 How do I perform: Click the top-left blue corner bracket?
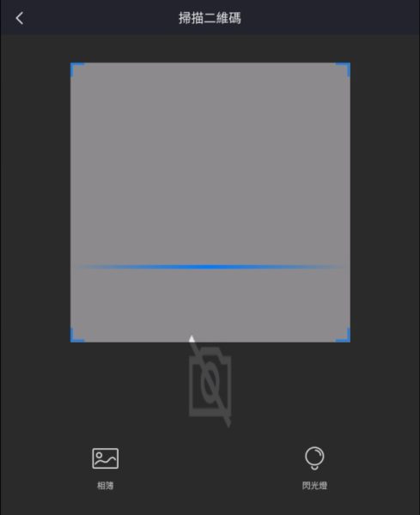tap(77, 70)
